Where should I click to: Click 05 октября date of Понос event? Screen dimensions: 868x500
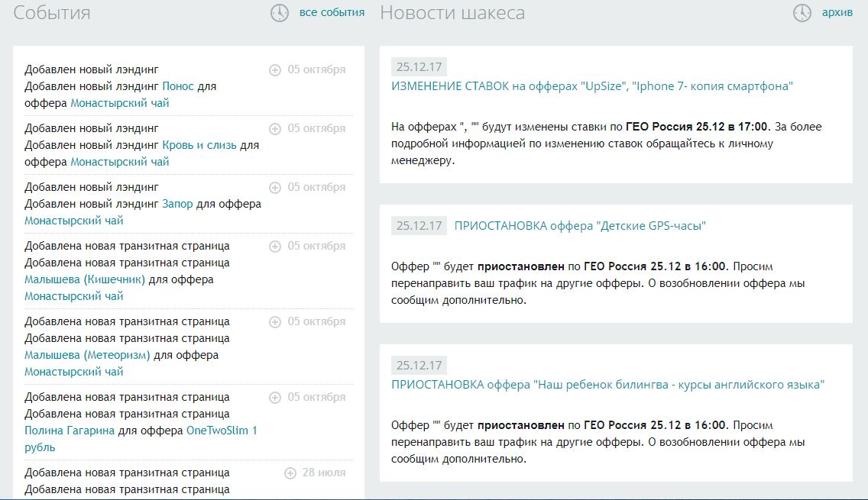316,69
